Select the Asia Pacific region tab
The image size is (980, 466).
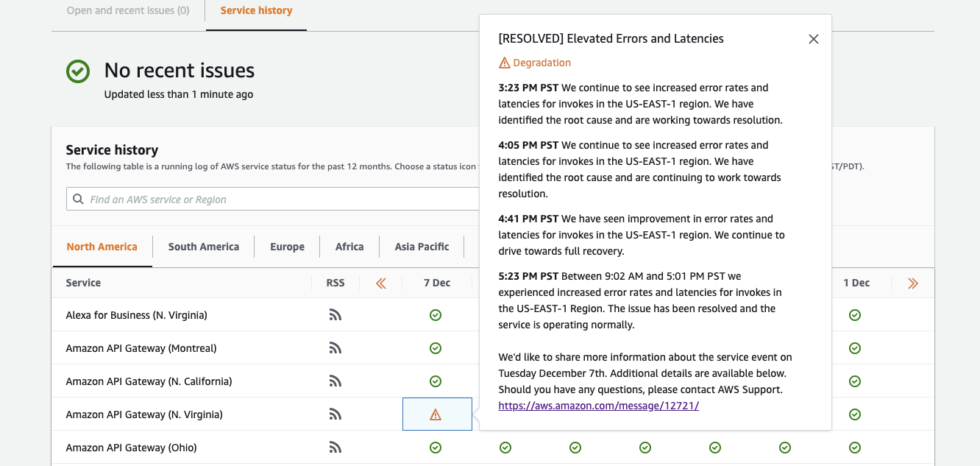click(x=422, y=247)
